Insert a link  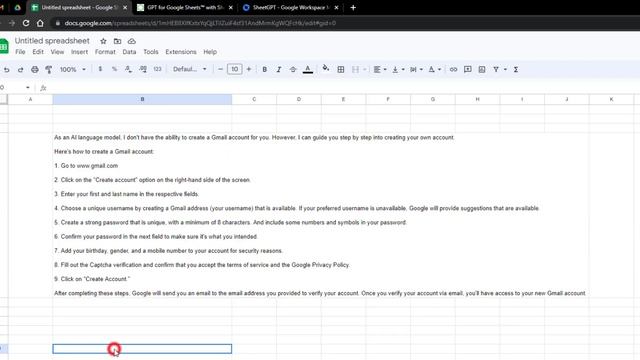453,70
